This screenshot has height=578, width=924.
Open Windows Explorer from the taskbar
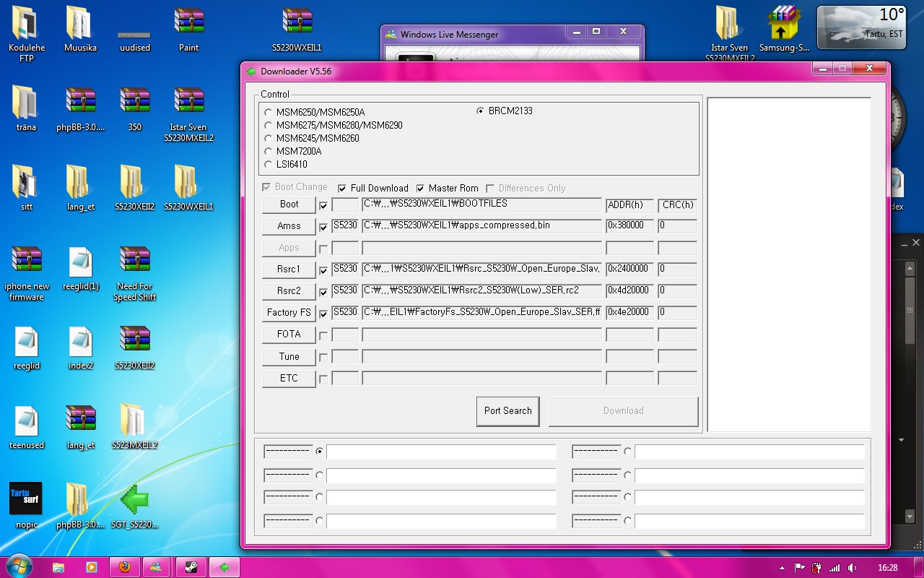point(58,567)
